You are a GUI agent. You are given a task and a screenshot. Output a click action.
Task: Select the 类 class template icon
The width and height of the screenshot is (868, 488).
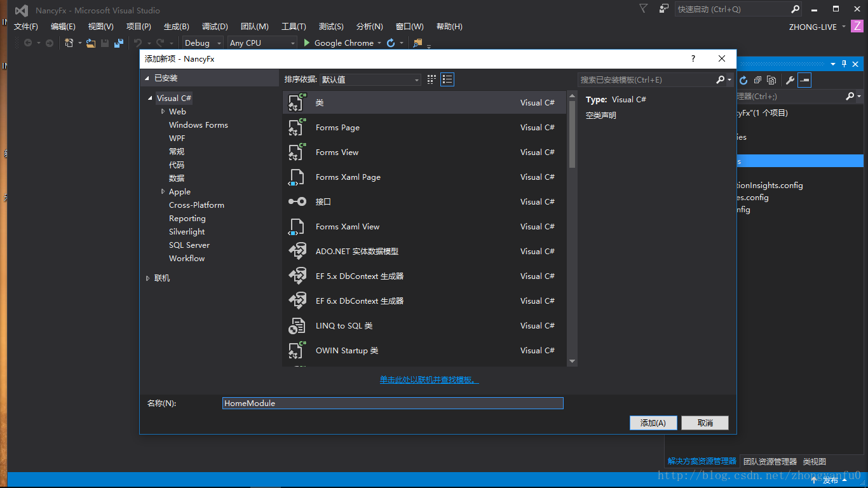tap(297, 102)
